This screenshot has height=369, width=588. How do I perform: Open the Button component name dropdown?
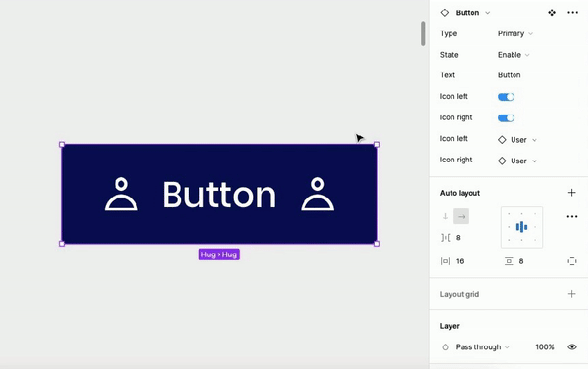[472, 13]
